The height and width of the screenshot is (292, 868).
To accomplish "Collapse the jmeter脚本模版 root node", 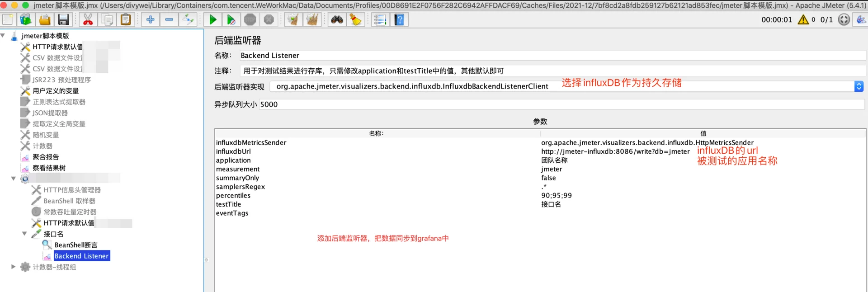I will coord(3,35).
